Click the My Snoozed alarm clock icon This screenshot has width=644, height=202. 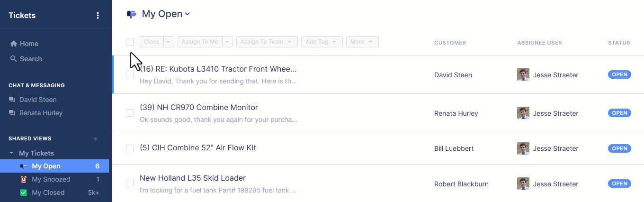24,179
